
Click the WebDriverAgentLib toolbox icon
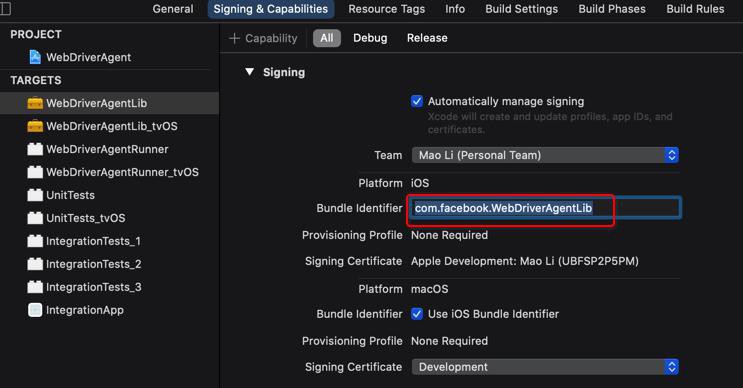35,103
